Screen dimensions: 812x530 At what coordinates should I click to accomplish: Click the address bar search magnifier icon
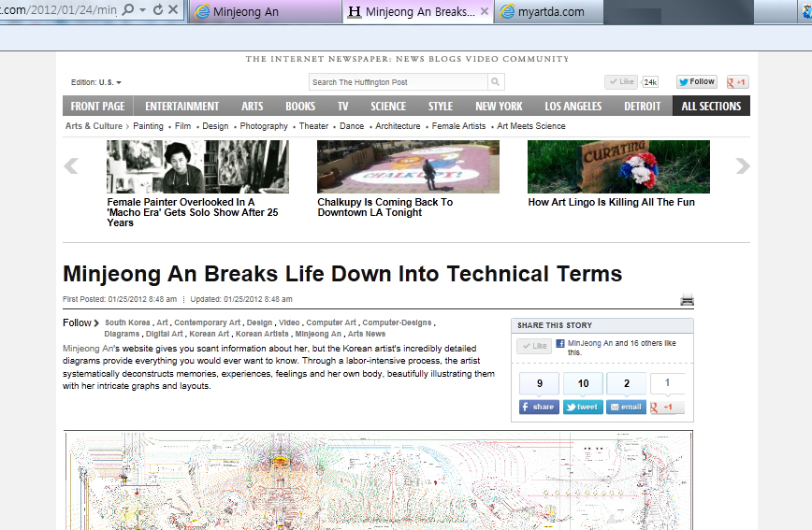[128, 9]
